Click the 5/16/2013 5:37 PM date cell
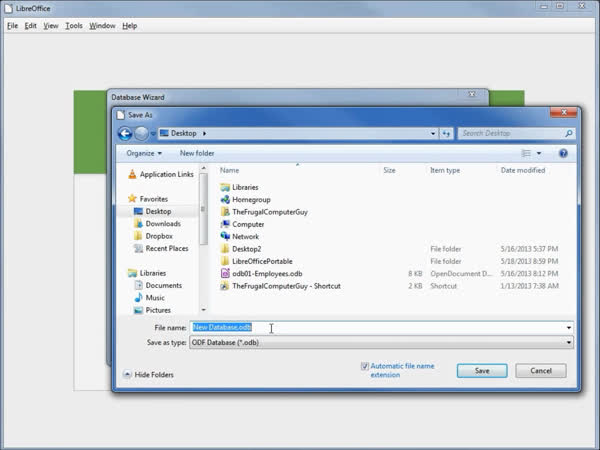The width and height of the screenshot is (600, 450). pos(529,249)
